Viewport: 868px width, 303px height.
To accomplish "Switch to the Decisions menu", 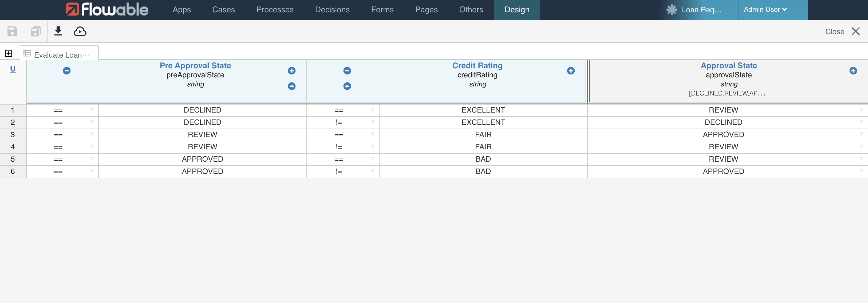I will pyautogui.click(x=332, y=9).
